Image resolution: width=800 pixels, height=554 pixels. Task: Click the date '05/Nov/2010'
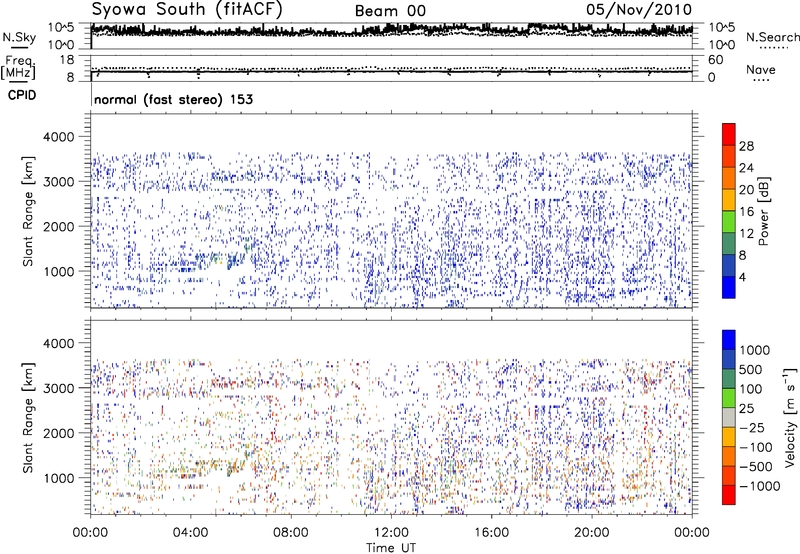(639, 10)
